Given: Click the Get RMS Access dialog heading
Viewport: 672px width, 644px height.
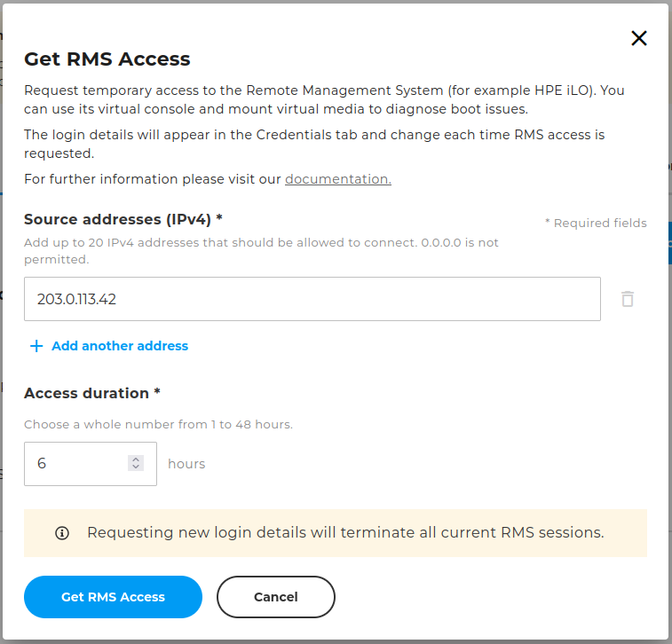Looking at the screenshot, I should pyautogui.click(x=107, y=59).
